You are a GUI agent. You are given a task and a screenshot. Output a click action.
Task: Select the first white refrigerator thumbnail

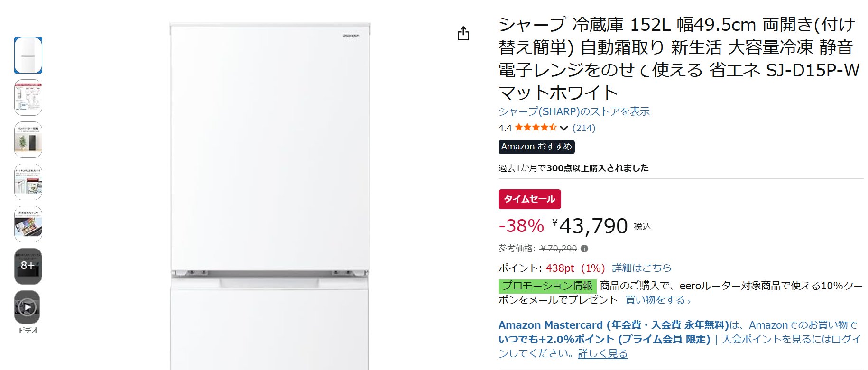[x=28, y=55]
